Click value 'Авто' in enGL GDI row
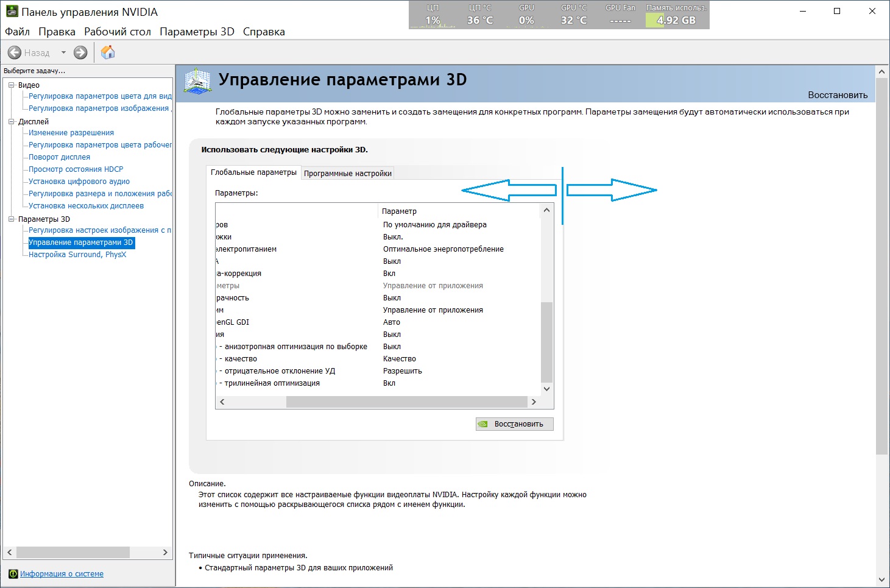This screenshot has width=890, height=588. [x=392, y=322]
